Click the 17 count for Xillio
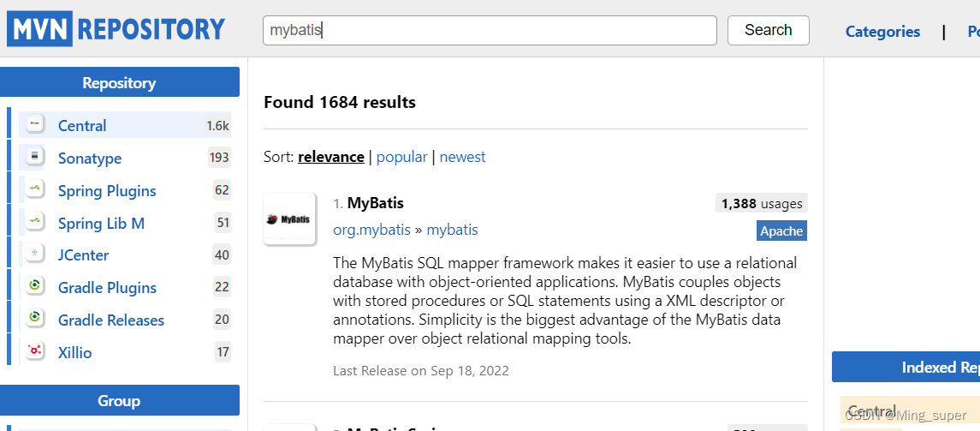This screenshot has width=980, height=431. pyautogui.click(x=223, y=352)
